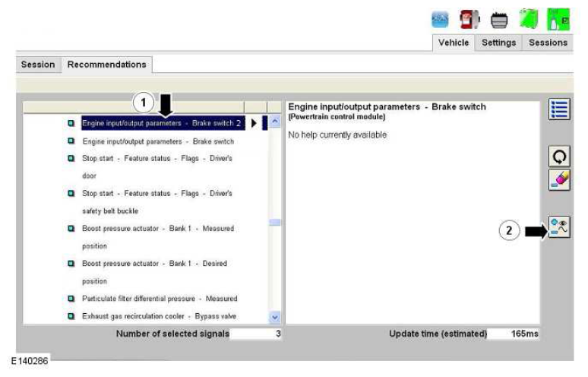Toggle checkbox for Brake switch 2 signal

pos(71,123)
